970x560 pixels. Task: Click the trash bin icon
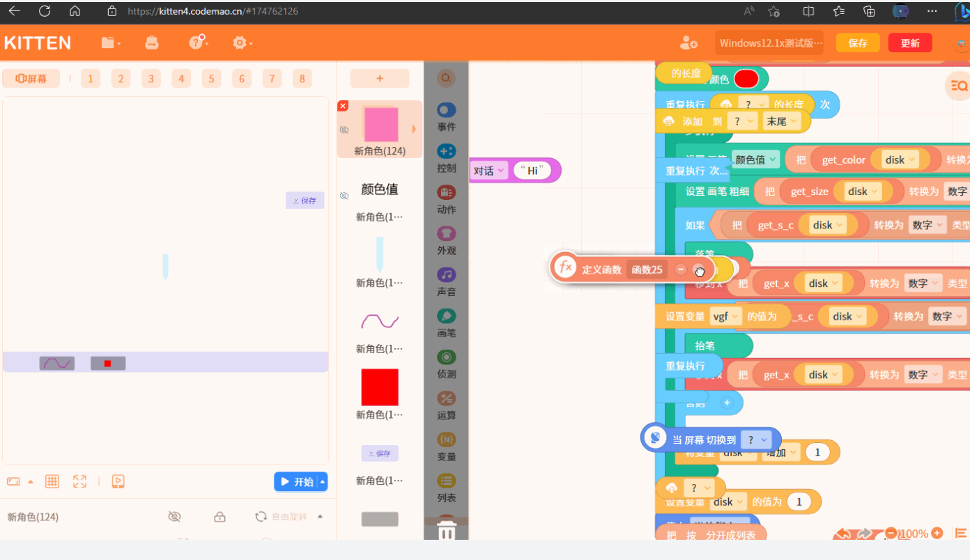447,531
